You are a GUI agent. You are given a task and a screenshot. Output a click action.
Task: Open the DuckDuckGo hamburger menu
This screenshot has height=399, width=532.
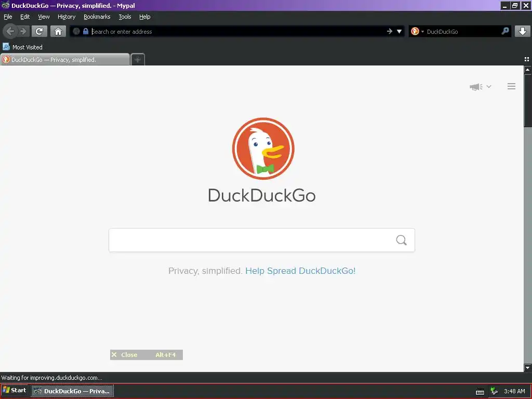coord(511,86)
